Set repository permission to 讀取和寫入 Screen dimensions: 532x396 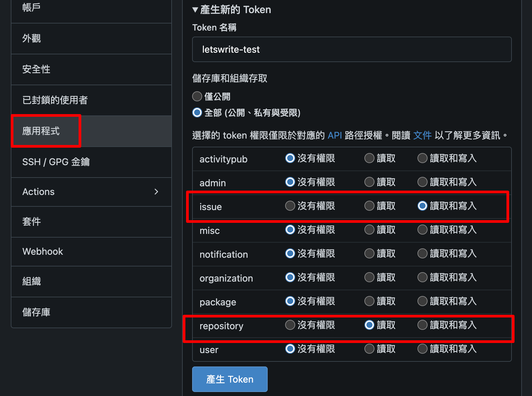tap(422, 325)
